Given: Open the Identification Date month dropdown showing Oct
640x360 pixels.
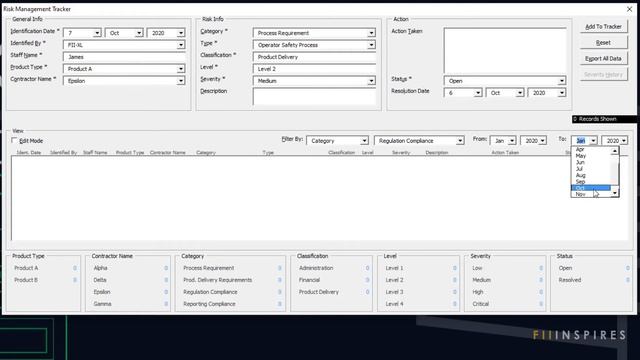Looking at the screenshot, I should [139, 33].
